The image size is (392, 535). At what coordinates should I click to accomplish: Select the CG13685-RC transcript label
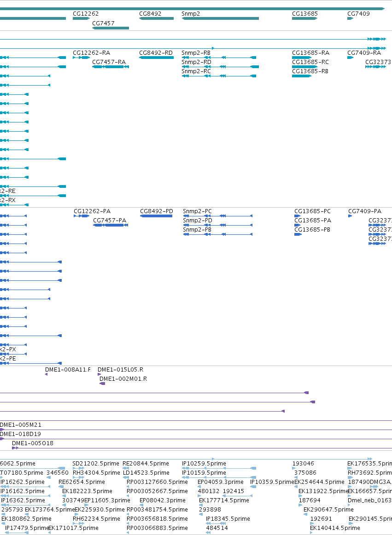click(x=310, y=62)
